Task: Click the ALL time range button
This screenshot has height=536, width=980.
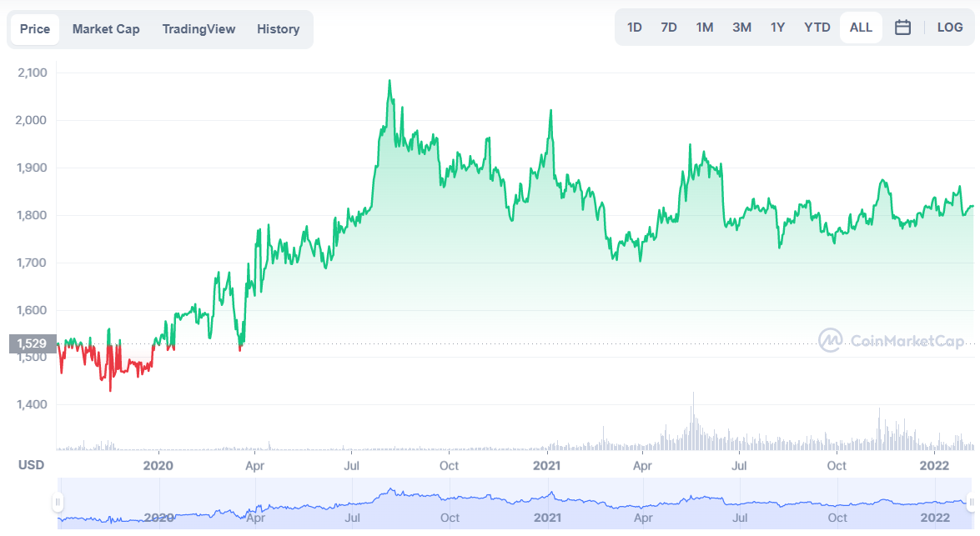Action: pyautogui.click(x=861, y=28)
